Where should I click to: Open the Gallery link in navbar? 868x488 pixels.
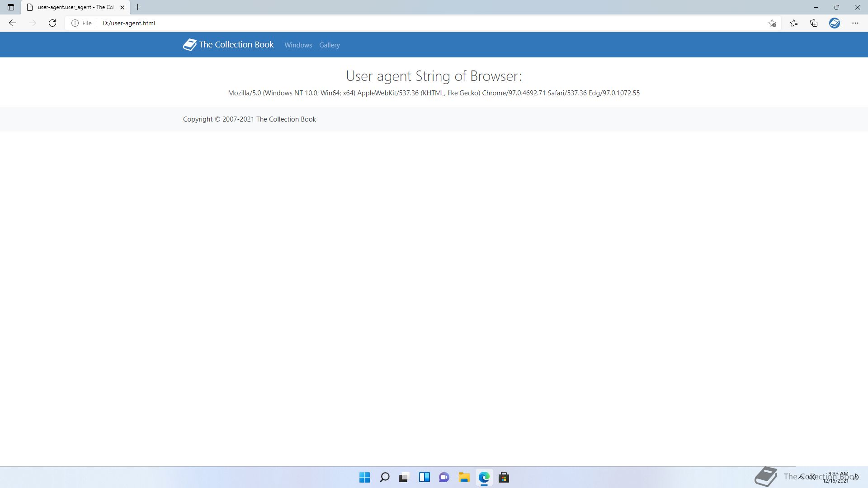point(329,45)
